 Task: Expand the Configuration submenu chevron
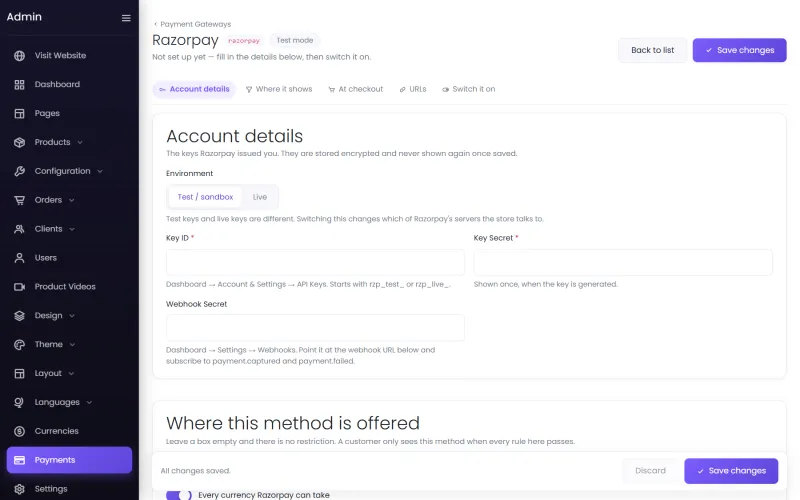pyautogui.click(x=100, y=171)
